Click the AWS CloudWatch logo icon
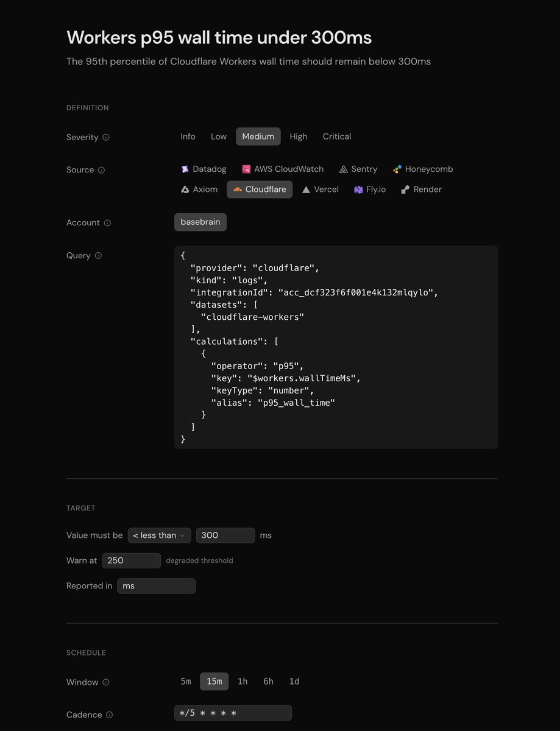This screenshot has width=560, height=731. click(x=246, y=169)
